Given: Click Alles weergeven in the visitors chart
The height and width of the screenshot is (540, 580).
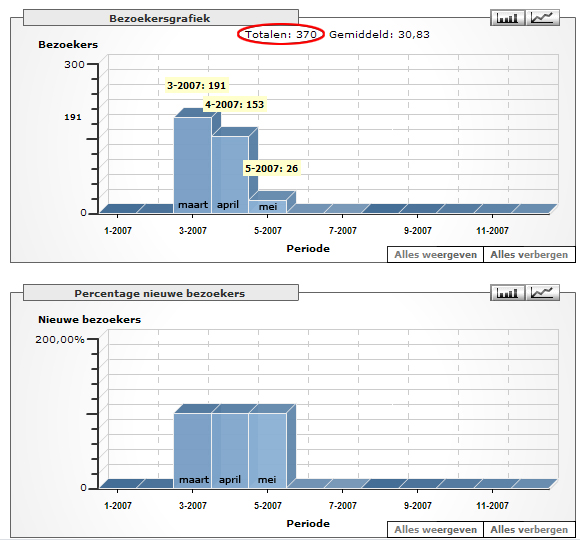Looking at the screenshot, I should pyautogui.click(x=435, y=254).
